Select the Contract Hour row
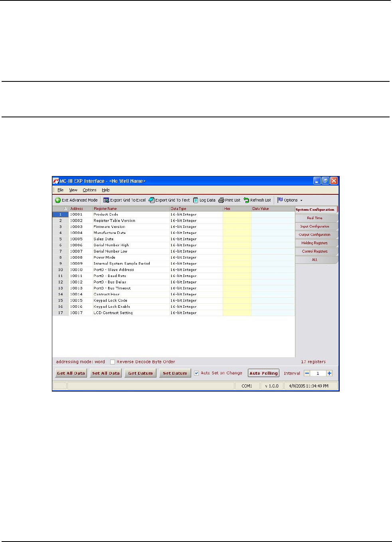Image resolution: width=392 pixels, height=542 pixels. [174, 294]
